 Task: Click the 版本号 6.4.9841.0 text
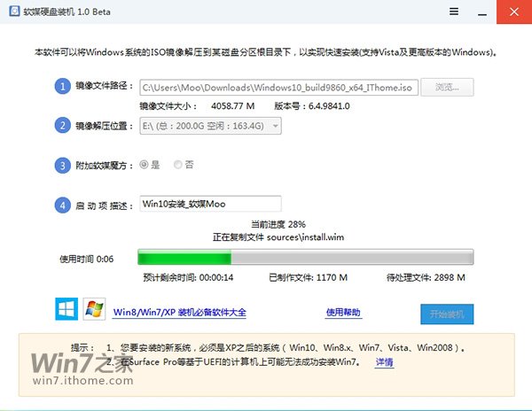312,106
